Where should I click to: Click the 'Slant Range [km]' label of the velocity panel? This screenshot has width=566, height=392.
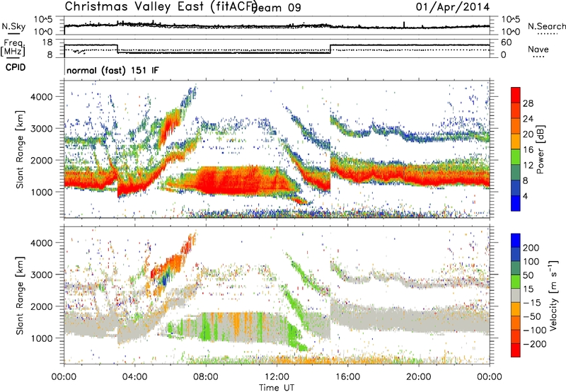click(x=20, y=295)
